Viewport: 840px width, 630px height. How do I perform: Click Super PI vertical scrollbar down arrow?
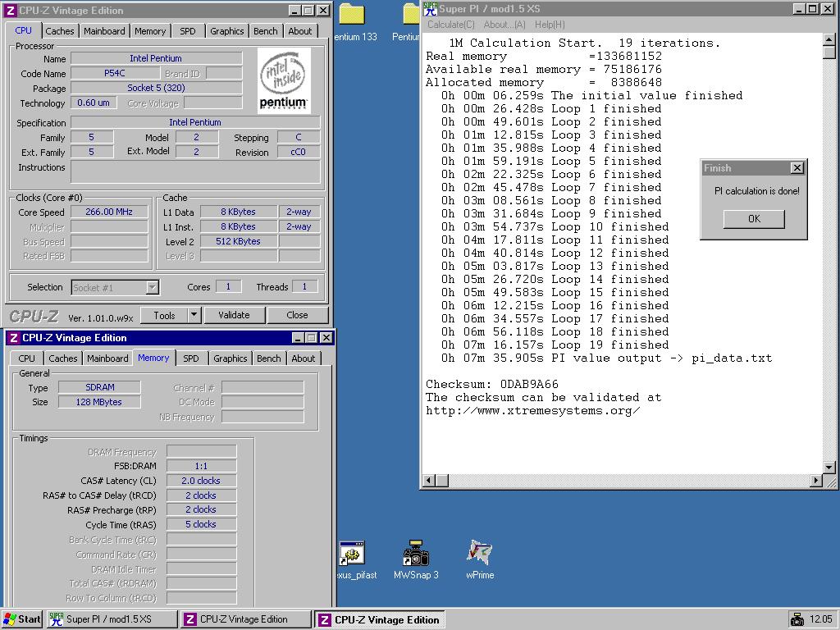[x=829, y=467]
